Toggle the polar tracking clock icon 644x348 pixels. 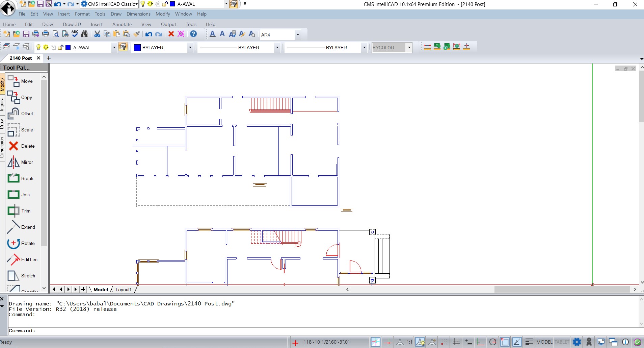tap(492, 342)
